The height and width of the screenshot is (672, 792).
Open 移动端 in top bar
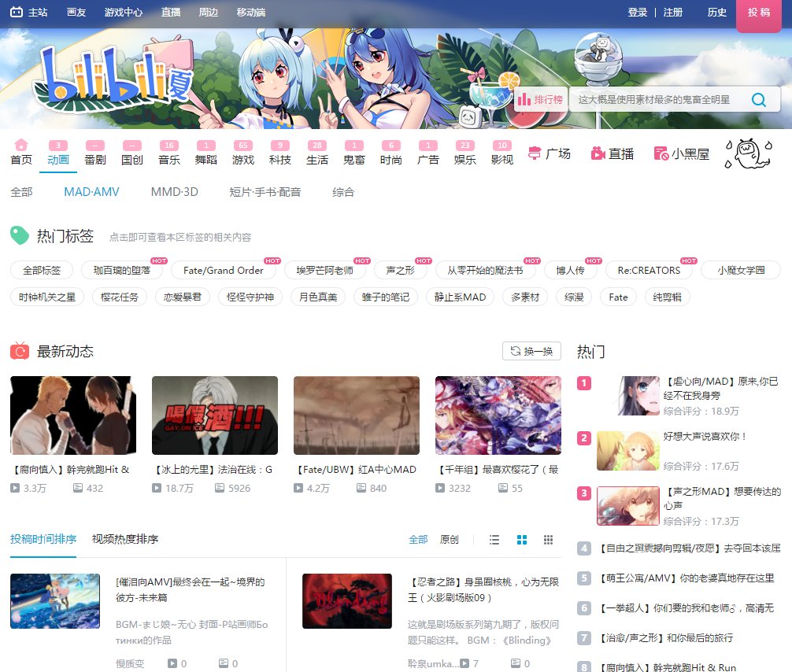point(251,12)
